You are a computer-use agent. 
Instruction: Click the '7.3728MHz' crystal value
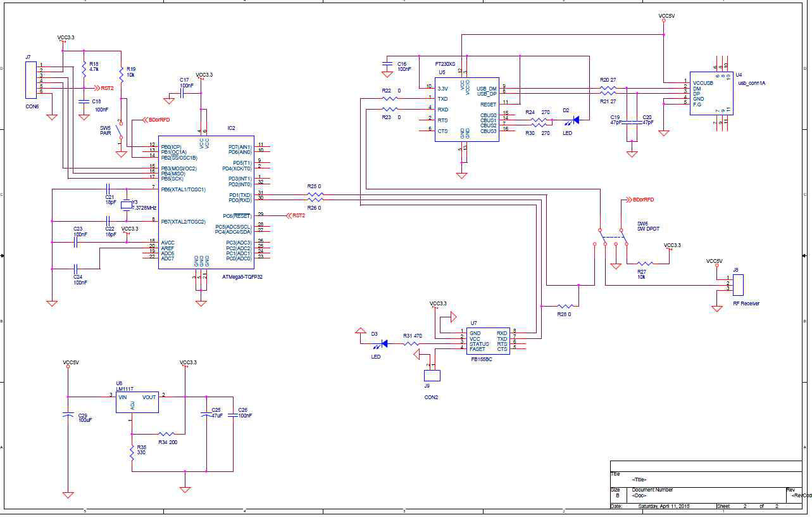[x=144, y=207]
